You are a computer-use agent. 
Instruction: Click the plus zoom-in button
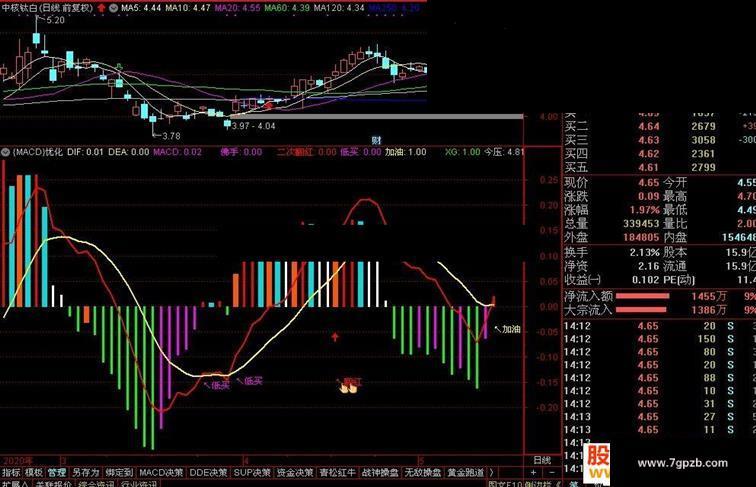[533, 473]
